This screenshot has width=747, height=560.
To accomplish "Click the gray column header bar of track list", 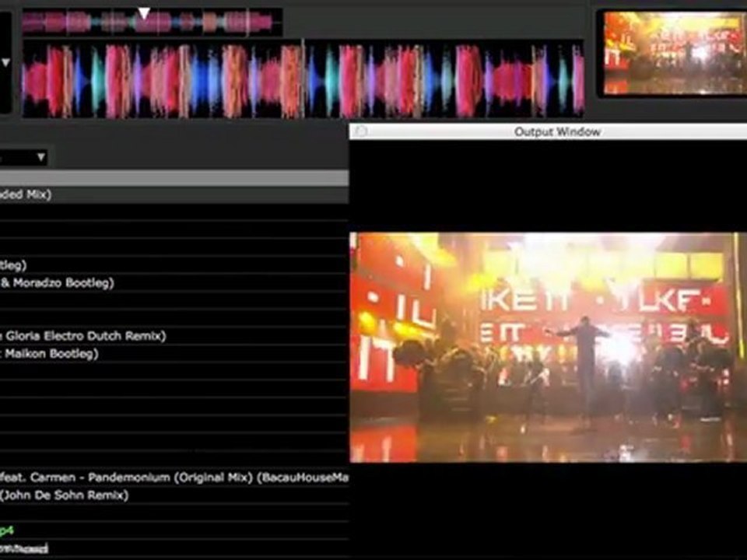I will tap(174, 177).
